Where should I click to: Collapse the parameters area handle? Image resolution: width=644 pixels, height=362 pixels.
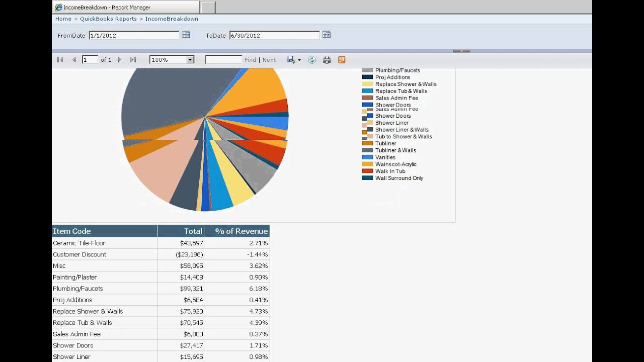pos(461,51)
